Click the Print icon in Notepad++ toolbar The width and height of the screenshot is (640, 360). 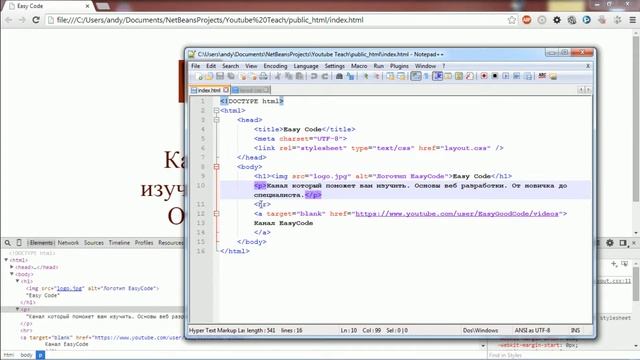[264, 76]
